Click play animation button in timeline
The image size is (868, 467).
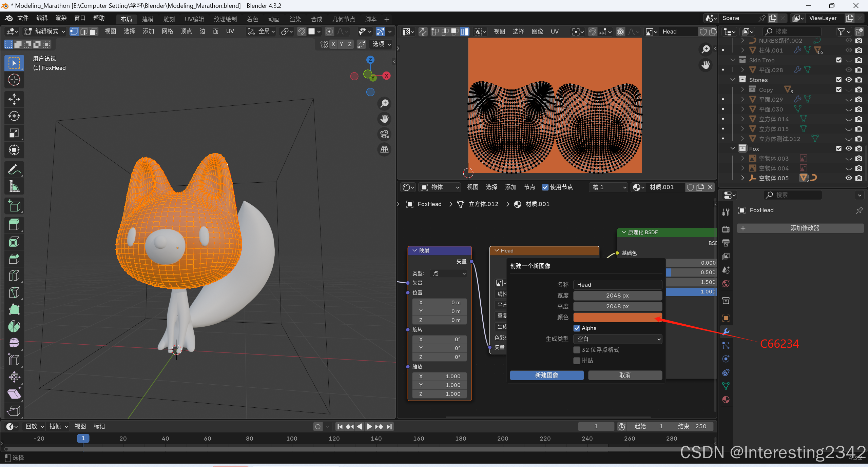point(369,426)
